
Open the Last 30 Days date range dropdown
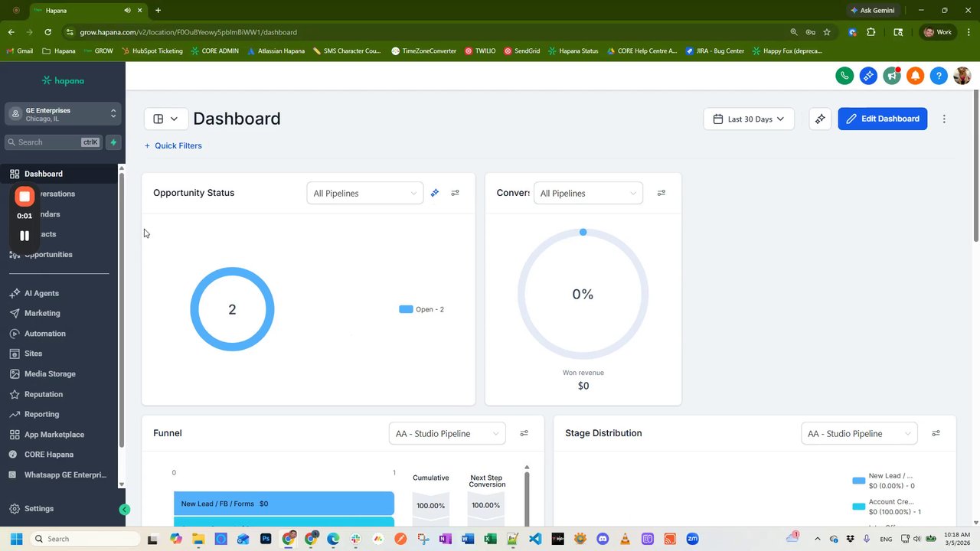(749, 119)
